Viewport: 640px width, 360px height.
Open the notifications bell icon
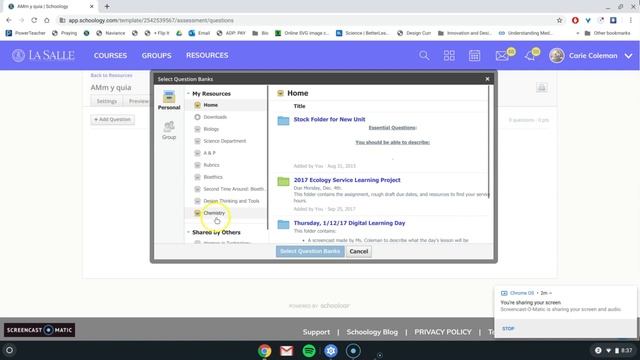point(530,56)
